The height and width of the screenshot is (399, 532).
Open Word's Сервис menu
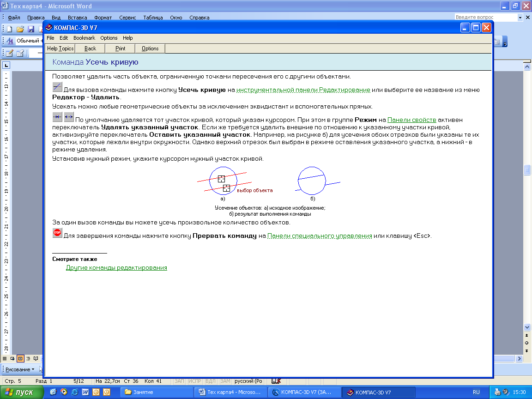(127, 18)
